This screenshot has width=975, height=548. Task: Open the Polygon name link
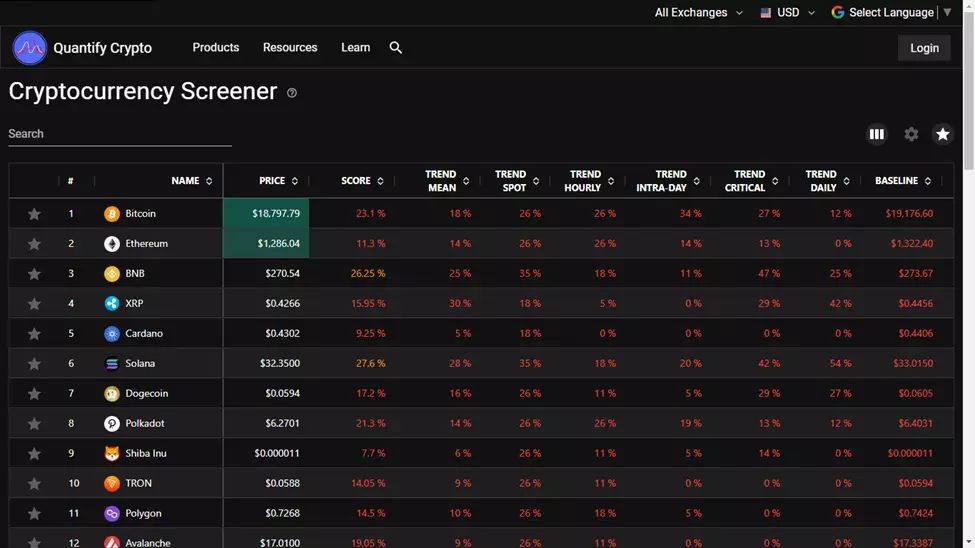pos(143,513)
